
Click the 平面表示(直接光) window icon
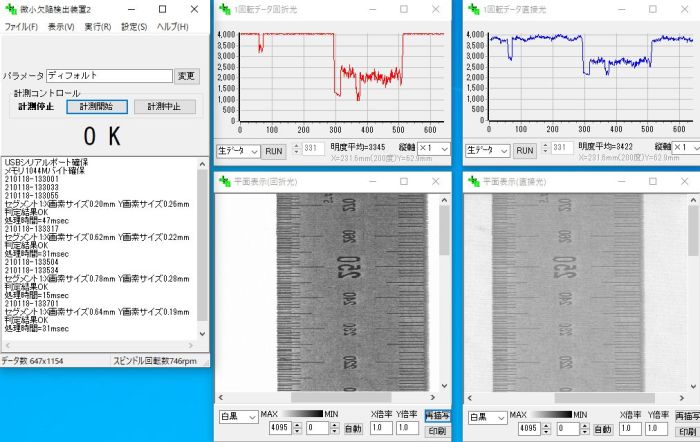pos(473,182)
